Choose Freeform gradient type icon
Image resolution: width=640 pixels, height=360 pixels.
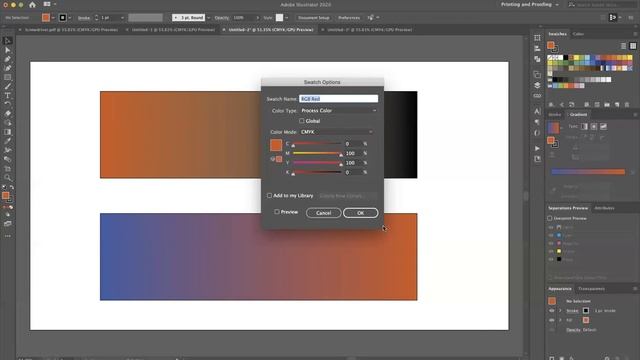coord(603,127)
